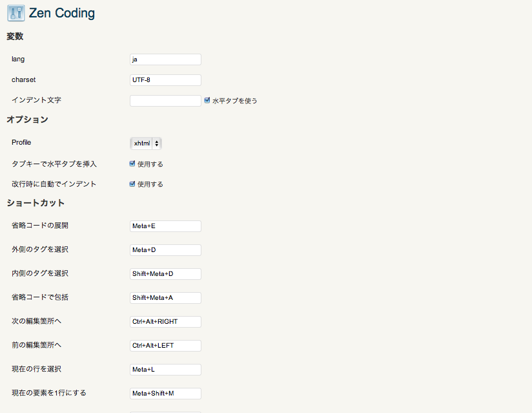Click the Ctrl+Alt+LEFT shortcut field
The height and width of the screenshot is (413, 532).
pos(165,346)
